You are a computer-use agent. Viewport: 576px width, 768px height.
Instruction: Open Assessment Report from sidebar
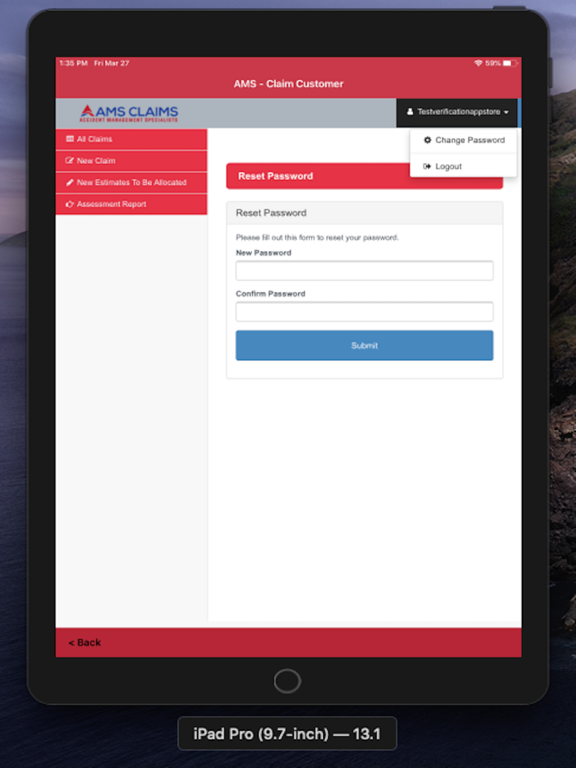[x=131, y=204]
